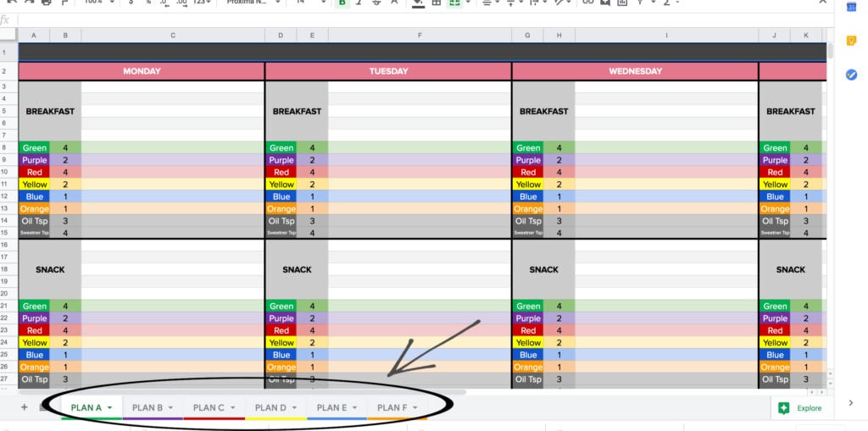This screenshot has width=868, height=431.
Task: Click the Blue cell in Wednesday breakfast
Action: 528,196
